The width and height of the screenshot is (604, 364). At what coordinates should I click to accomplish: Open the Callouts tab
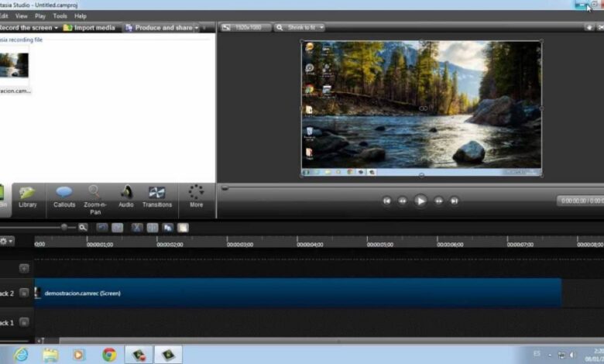pyautogui.click(x=64, y=197)
